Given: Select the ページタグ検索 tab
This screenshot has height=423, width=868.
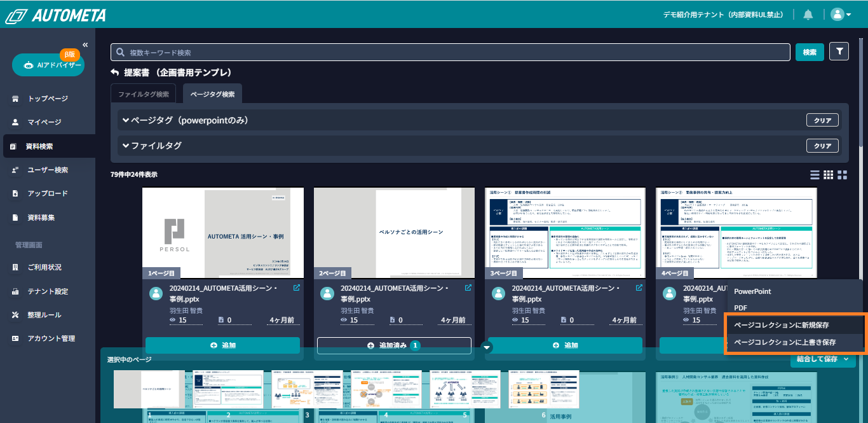Looking at the screenshot, I should click(212, 94).
